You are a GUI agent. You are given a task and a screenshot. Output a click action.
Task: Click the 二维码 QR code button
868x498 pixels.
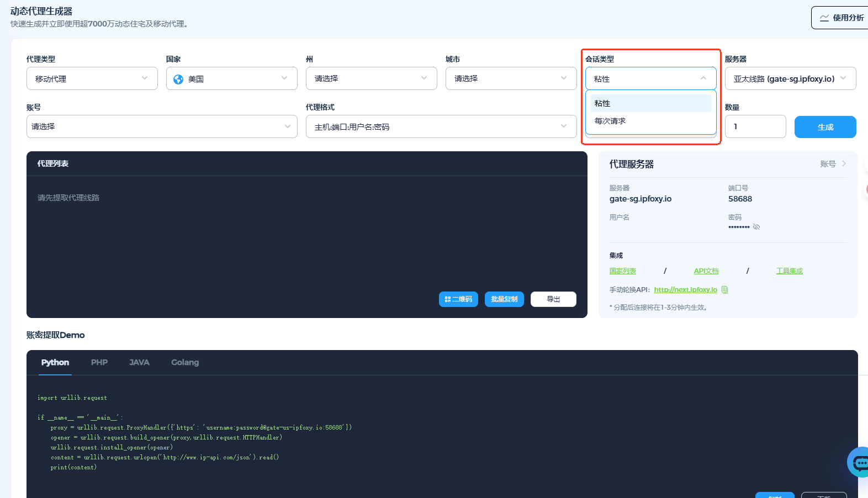458,299
